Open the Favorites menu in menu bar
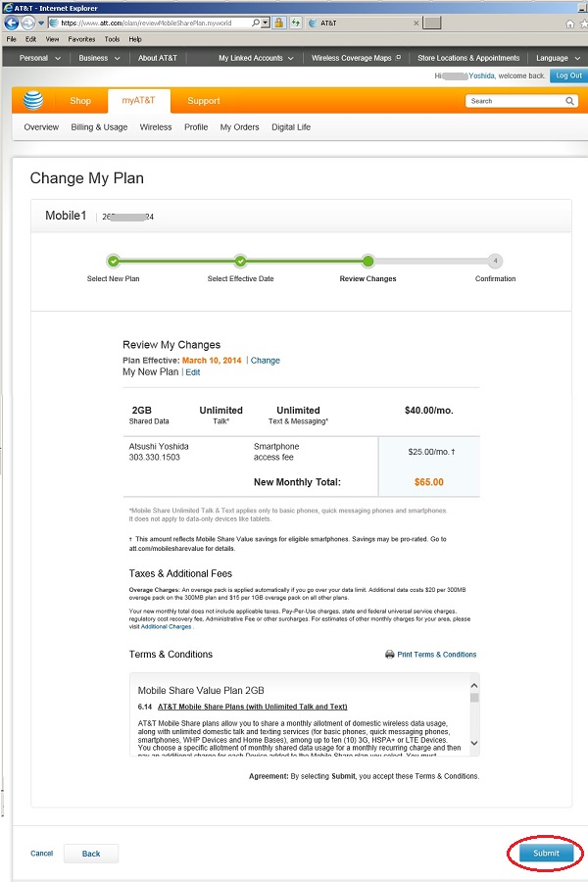Screen dimensions: 588x882 coord(81,39)
